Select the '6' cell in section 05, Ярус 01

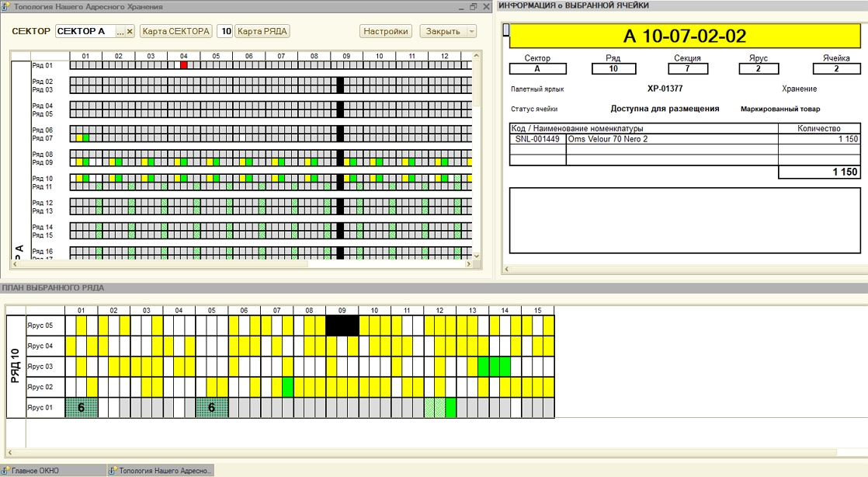click(x=212, y=407)
